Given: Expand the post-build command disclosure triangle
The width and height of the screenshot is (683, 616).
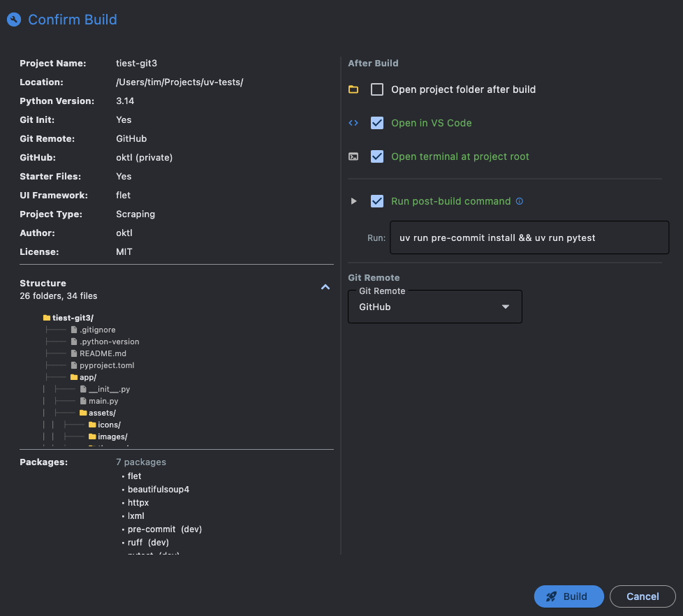Looking at the screenshot, I should [353, 201].
